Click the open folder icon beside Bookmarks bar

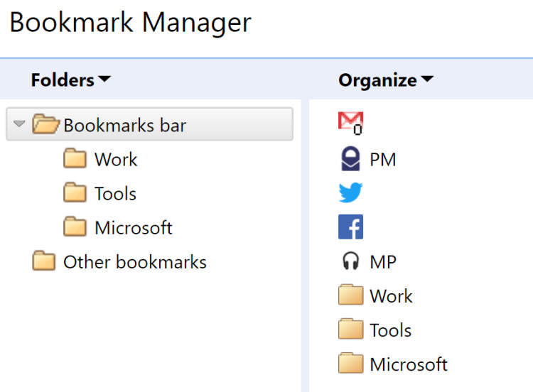(46, 124)
